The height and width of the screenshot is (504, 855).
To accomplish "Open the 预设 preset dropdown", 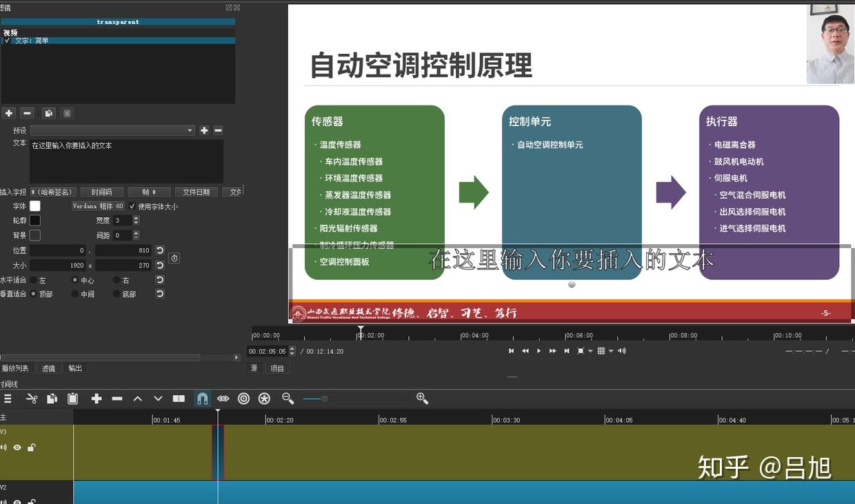I will [x=113, y=130].
